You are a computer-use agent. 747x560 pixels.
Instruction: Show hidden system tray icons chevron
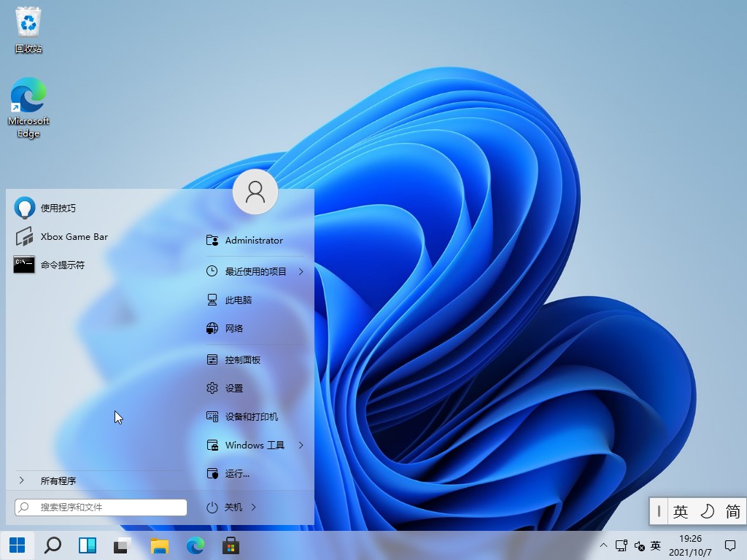coord(603,545)
